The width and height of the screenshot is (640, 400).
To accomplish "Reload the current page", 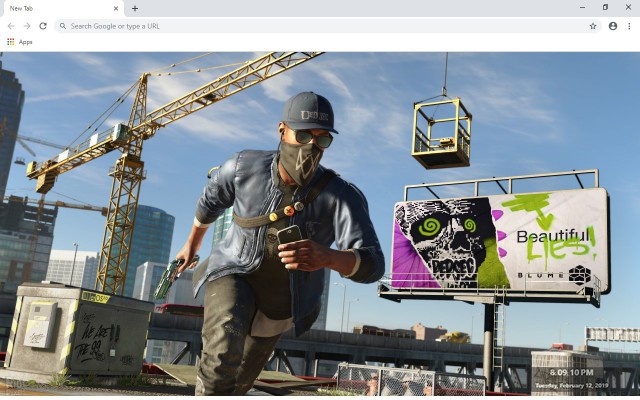I will (43, 26).
